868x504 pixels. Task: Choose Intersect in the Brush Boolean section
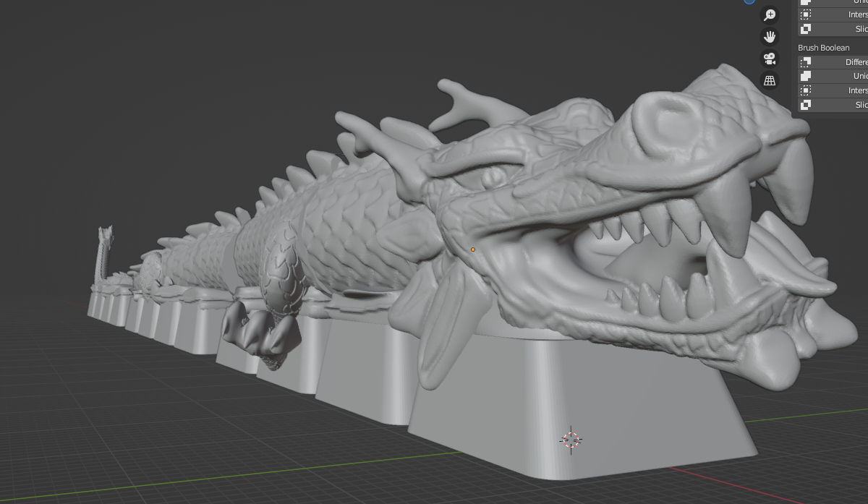coord(832,90)
